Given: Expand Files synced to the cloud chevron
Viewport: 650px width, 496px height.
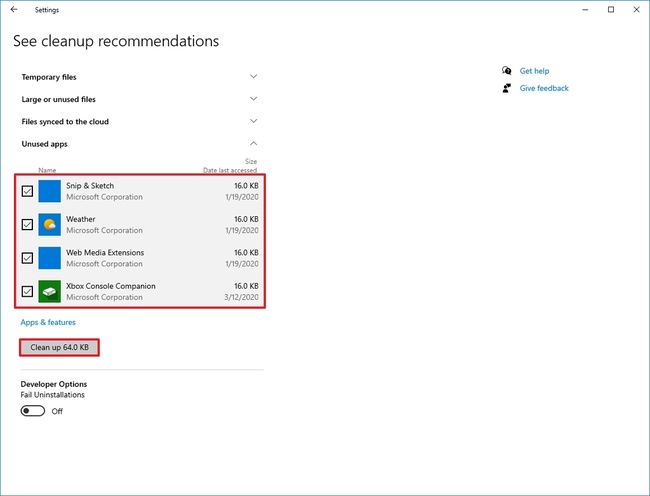Looking at the screenshot, I should point(254,121).
